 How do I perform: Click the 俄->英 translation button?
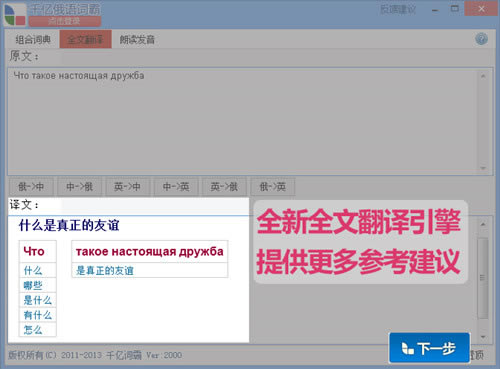pos(273,187)
